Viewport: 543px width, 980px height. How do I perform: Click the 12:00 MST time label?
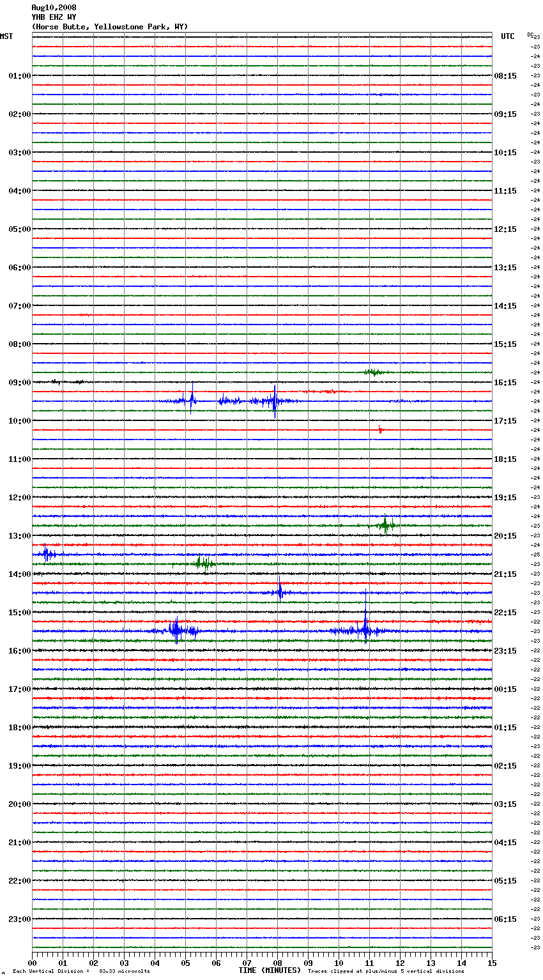pyautogui.click(x=20, y=498)
